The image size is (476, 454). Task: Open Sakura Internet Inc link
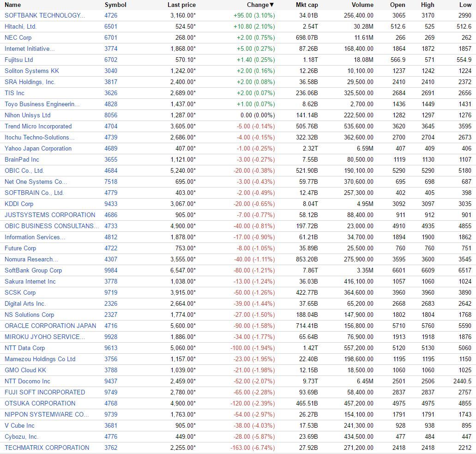pyautogui.click(x=30, y=282)
